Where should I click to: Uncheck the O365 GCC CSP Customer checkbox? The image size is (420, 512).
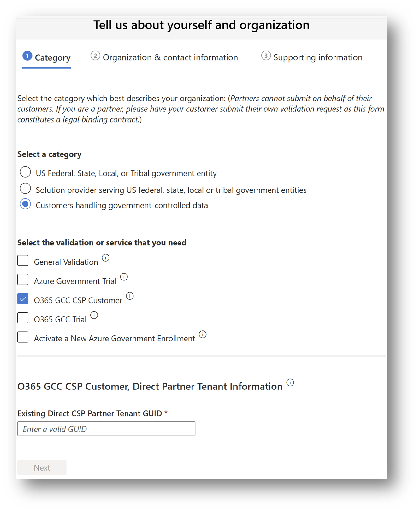pos(23,299)
